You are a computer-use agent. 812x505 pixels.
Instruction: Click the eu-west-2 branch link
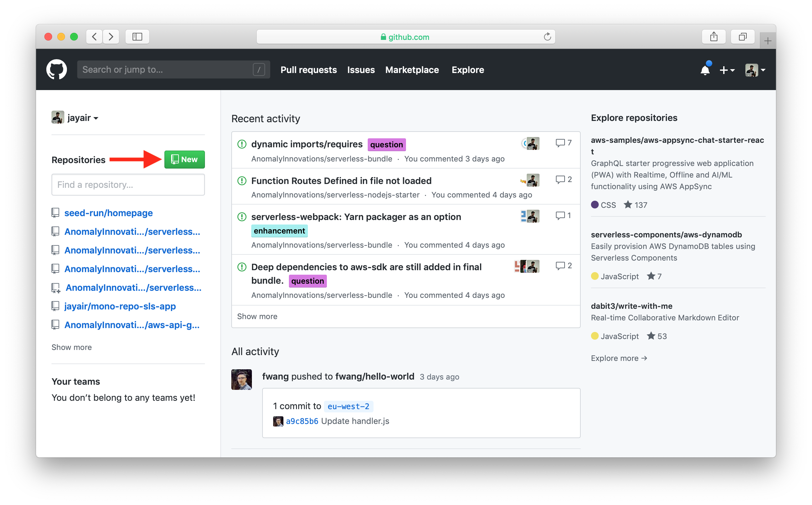348,406
